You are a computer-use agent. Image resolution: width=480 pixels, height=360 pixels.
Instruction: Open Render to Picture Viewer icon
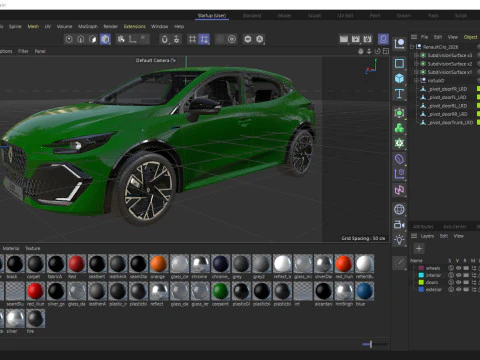click(x=356, y=39)
